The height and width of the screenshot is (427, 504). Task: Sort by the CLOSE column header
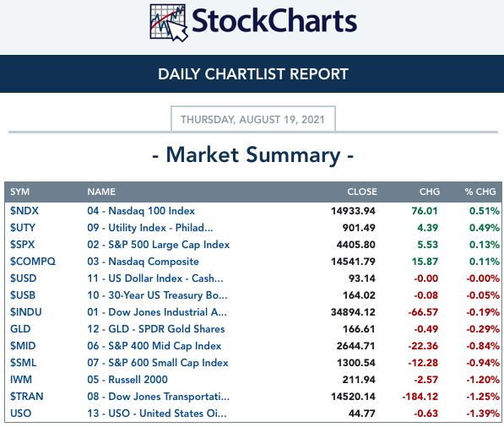point(362,192)
